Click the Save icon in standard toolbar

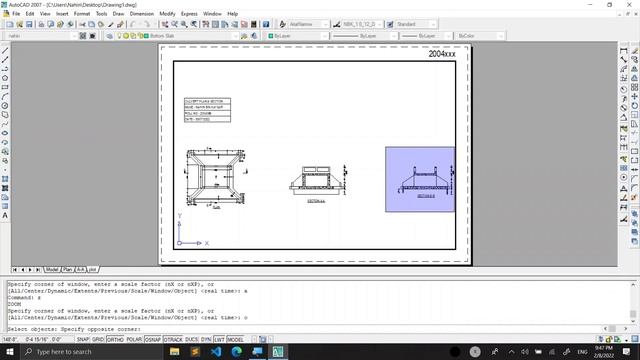29,24
